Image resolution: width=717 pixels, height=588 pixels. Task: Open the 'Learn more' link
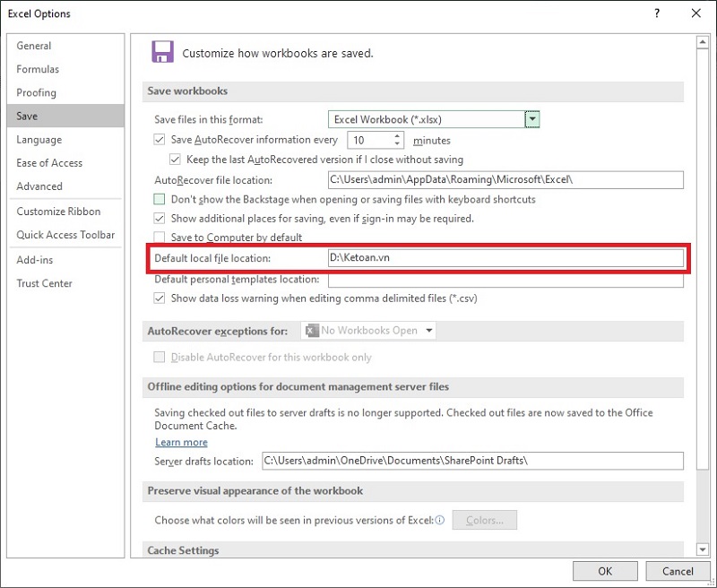[x=181, y=442]
